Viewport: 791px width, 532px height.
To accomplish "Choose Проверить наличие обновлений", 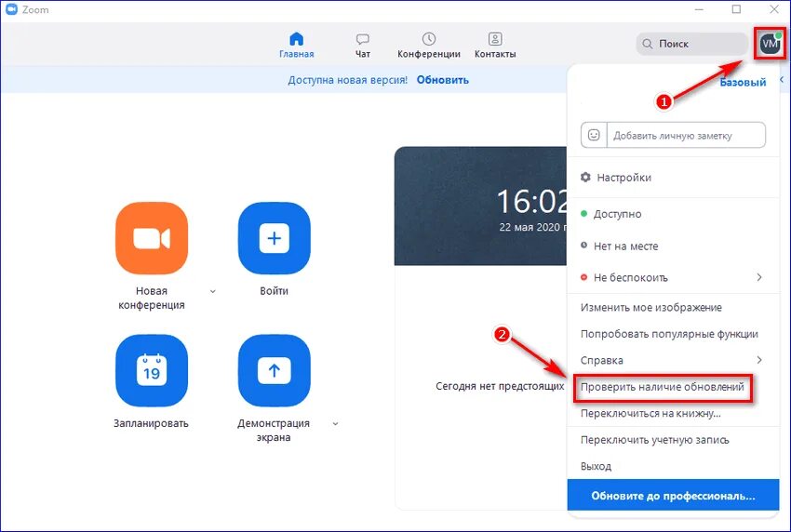I will pos(663,387).
